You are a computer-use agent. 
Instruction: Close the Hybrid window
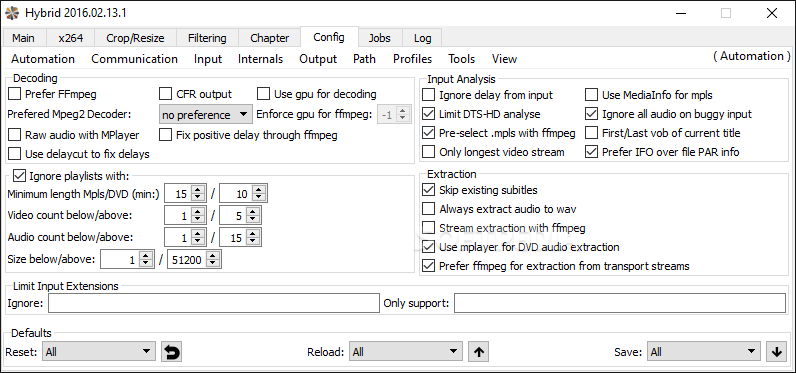(772, 13)
